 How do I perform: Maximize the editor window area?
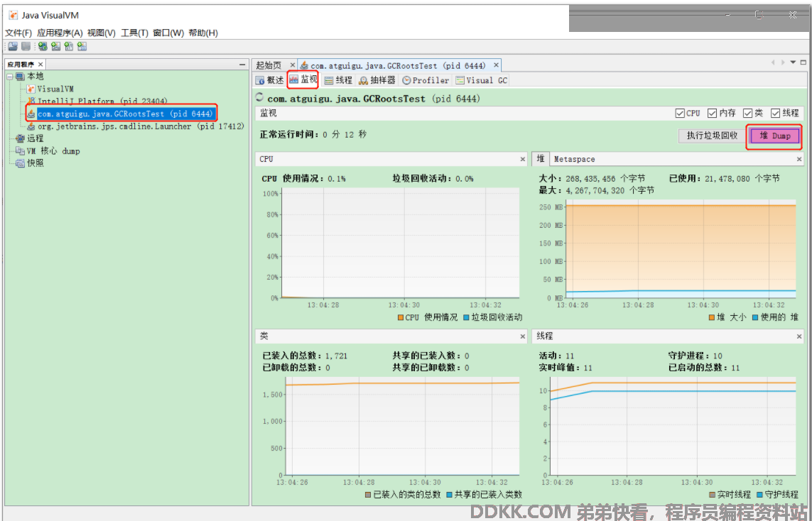(x=803, y=62)
